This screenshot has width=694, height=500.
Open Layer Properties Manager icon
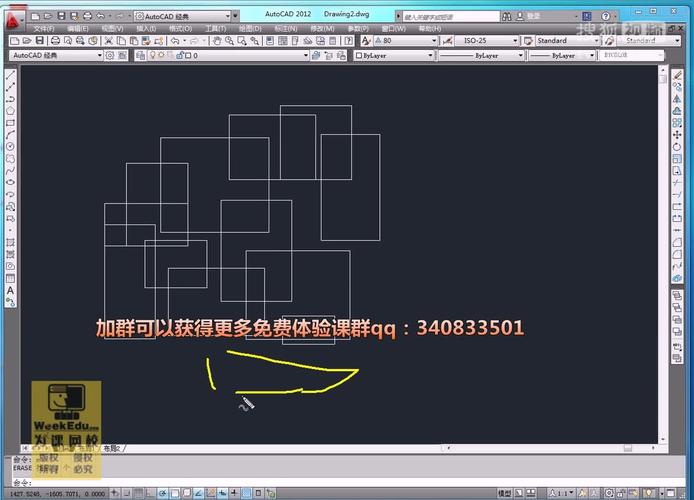pyautogui.click(x=141, y=55)
